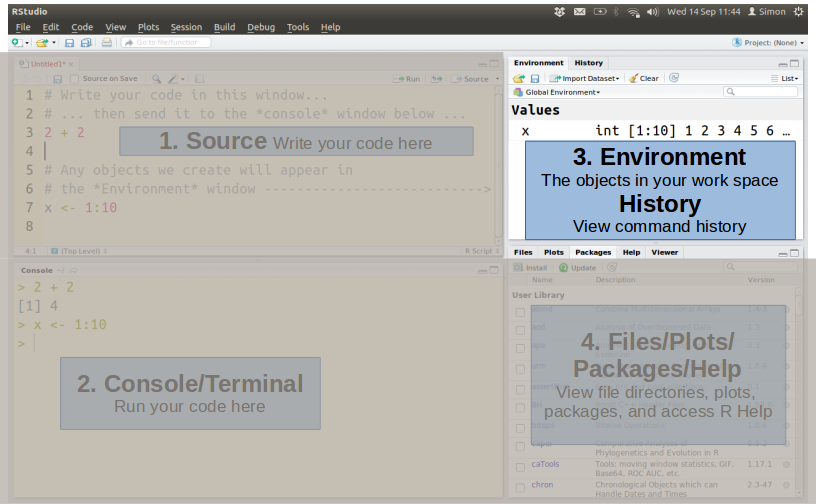Click the Save All documents icon
The width and height of the screenshot is (816, 504).
[86, 43]
